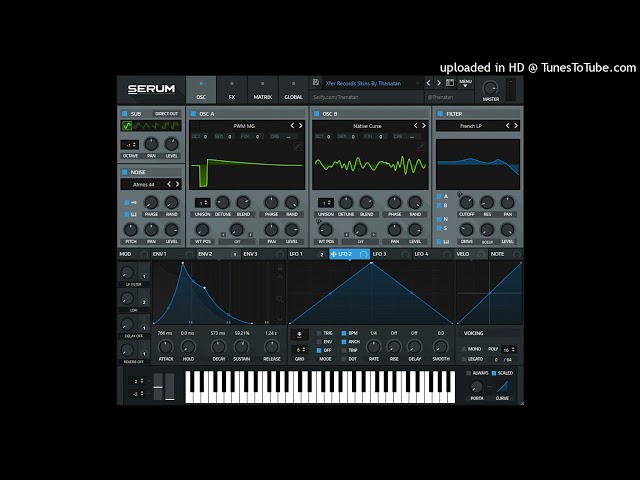Toggle OSC B enable switch
640x480 pixels.
[316, 114]
